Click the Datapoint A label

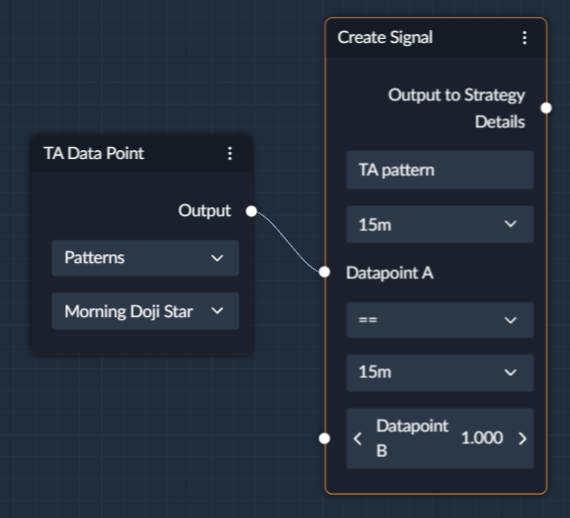(x=390, y=273)
